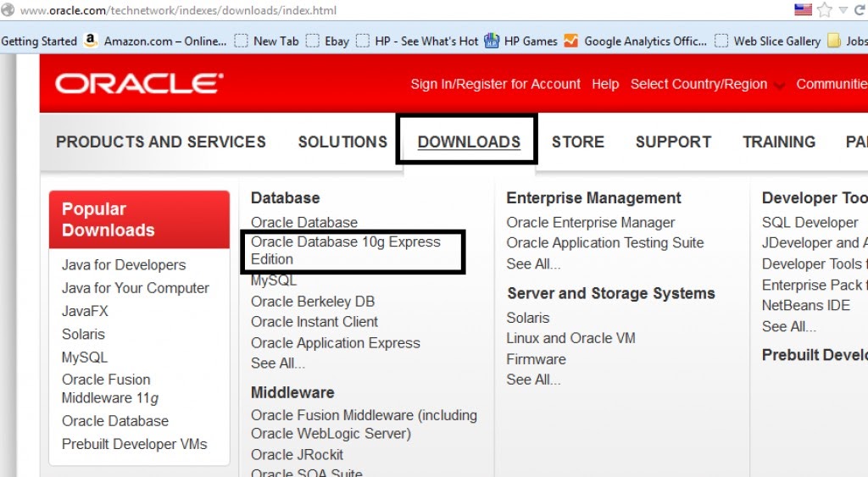The image size is (868, 477).
Task: Open Prebuilt Developer VMs link
Action: (x=134, y=444)
